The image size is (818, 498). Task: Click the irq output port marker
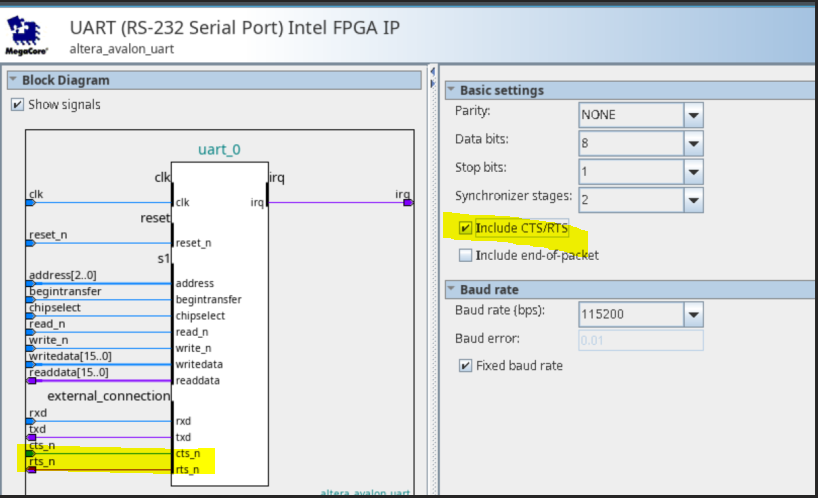408,202
